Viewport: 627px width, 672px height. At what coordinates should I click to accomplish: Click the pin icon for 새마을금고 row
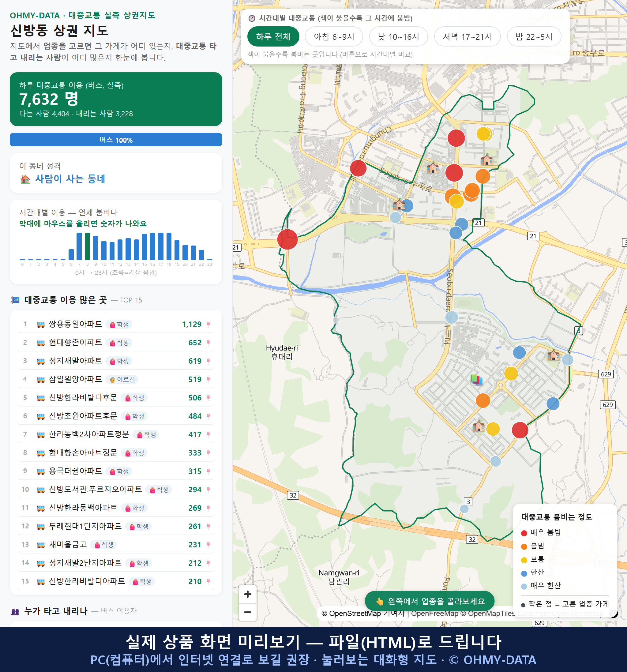tap(208, 545)
